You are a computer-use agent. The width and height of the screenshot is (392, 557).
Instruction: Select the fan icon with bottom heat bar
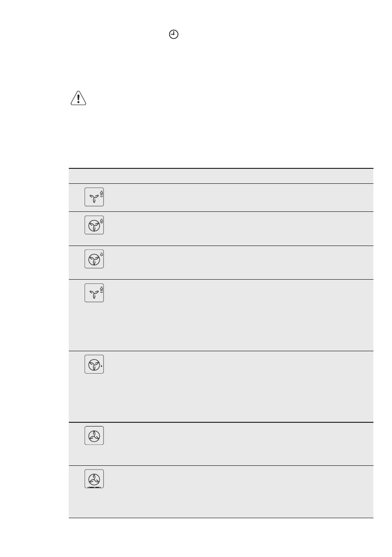point(94,479)
